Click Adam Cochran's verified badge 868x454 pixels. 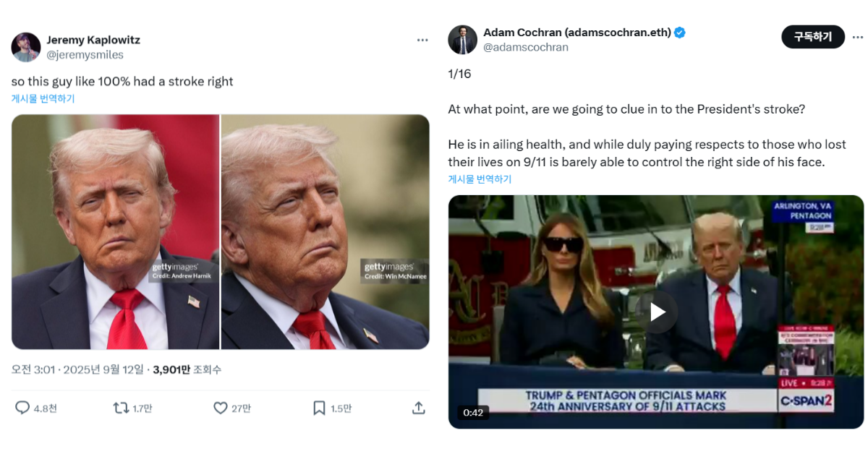[680, 33]
